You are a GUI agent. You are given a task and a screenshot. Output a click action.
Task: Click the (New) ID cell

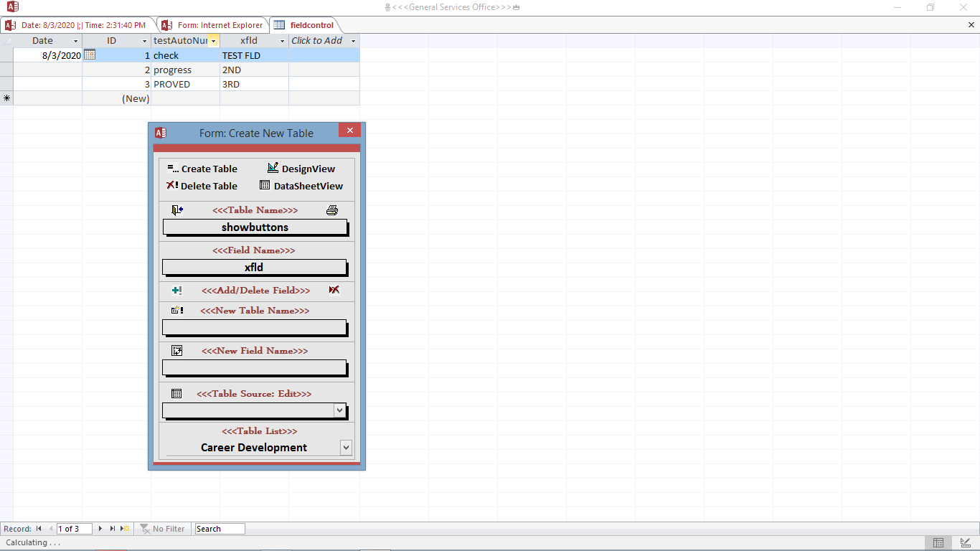pyautogui.click(x=116, y=98)
